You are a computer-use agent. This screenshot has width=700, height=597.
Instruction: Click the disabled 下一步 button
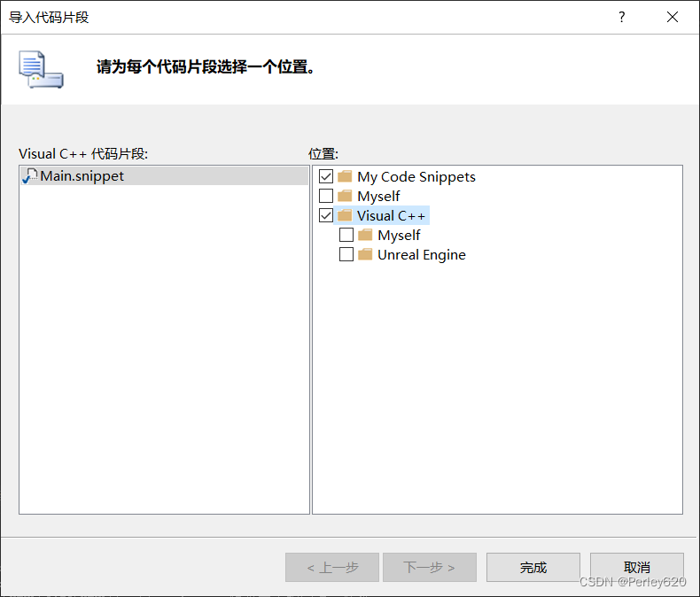tap(430, 567)
